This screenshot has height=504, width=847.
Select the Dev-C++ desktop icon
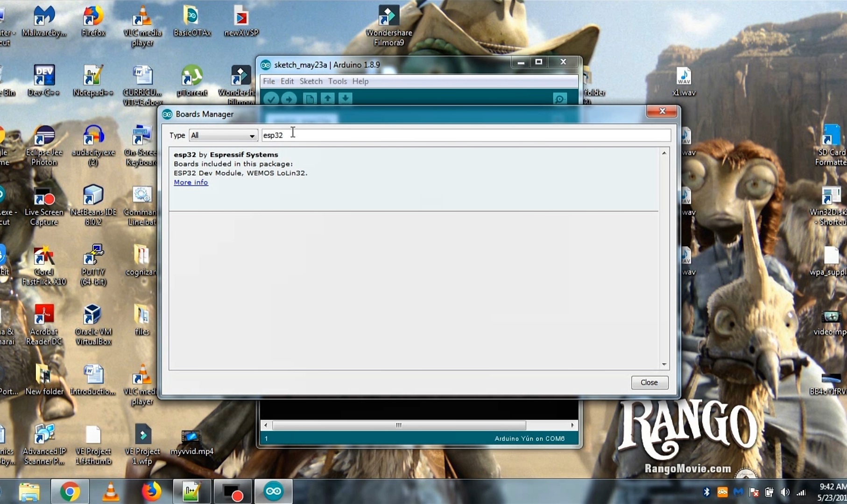pos(44,81)
